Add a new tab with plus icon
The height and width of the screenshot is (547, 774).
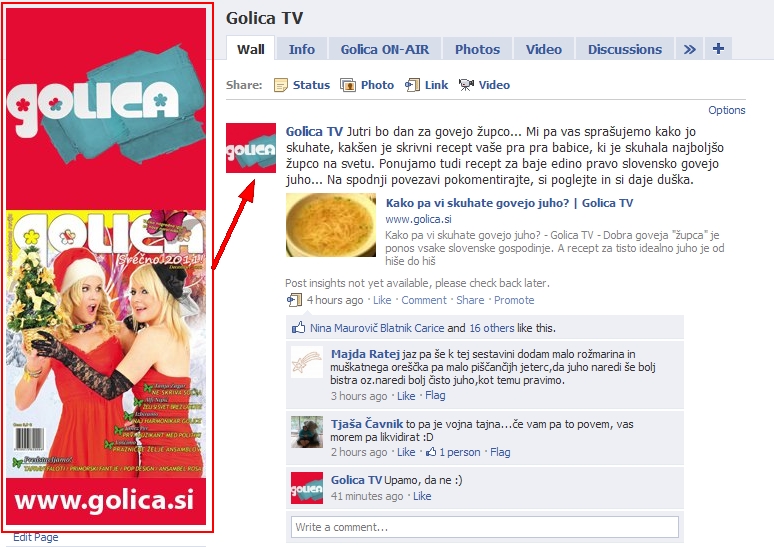718,48
